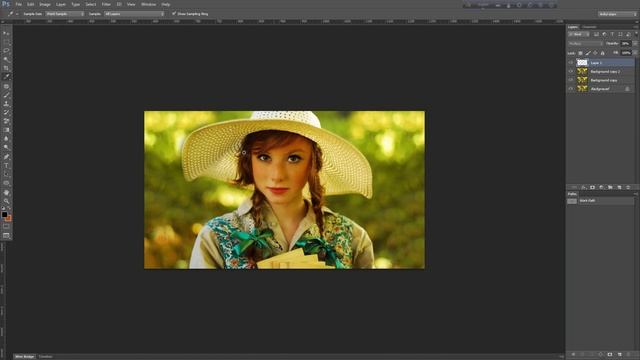Image resolution: width=640 pixels, height=360 pixels.
Task: Add layer mask in Layers panel
Action: point(592,187)
